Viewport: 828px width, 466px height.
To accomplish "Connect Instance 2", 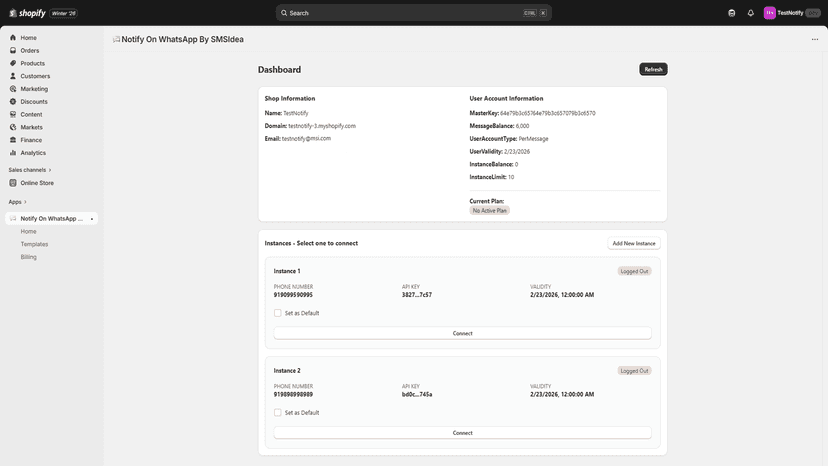I will (x=463, y=433).
